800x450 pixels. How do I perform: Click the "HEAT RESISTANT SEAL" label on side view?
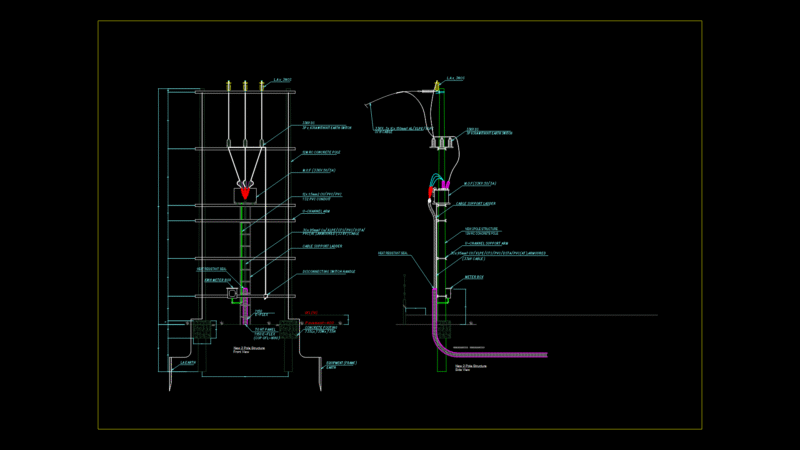pyautogui.click(x=393, y=253)
